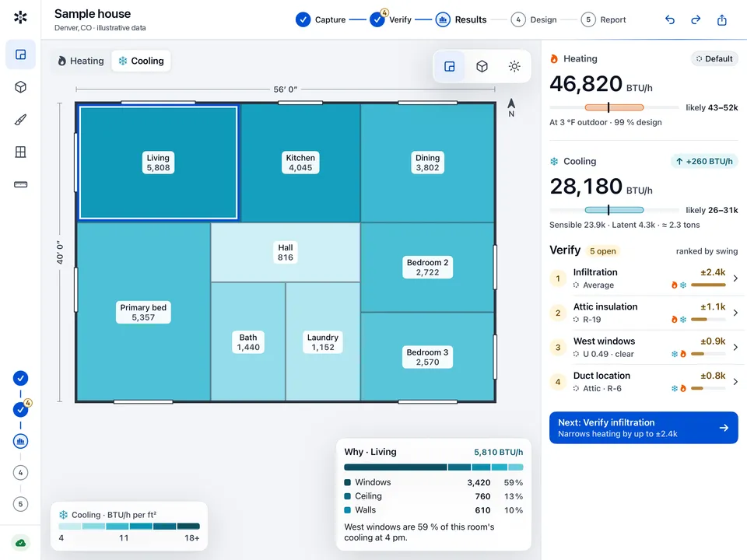Viewport: 747px width, 560px height.
Task: Toggle the sun exposure view button
Action: (514, 66)
